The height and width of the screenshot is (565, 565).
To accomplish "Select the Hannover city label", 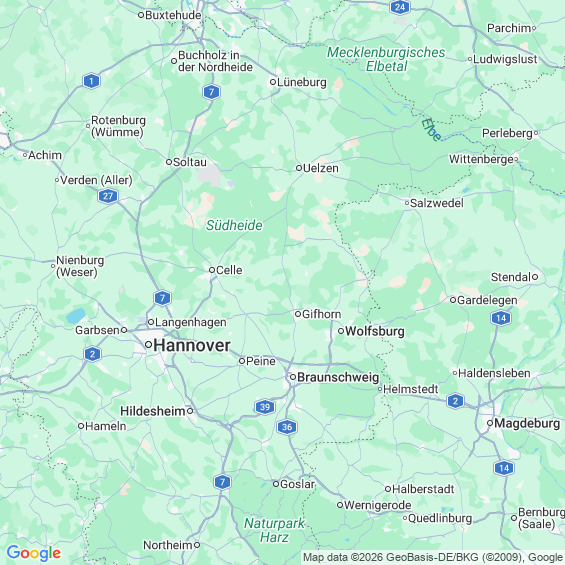I will pyautogui.click(x=192, y=345).
